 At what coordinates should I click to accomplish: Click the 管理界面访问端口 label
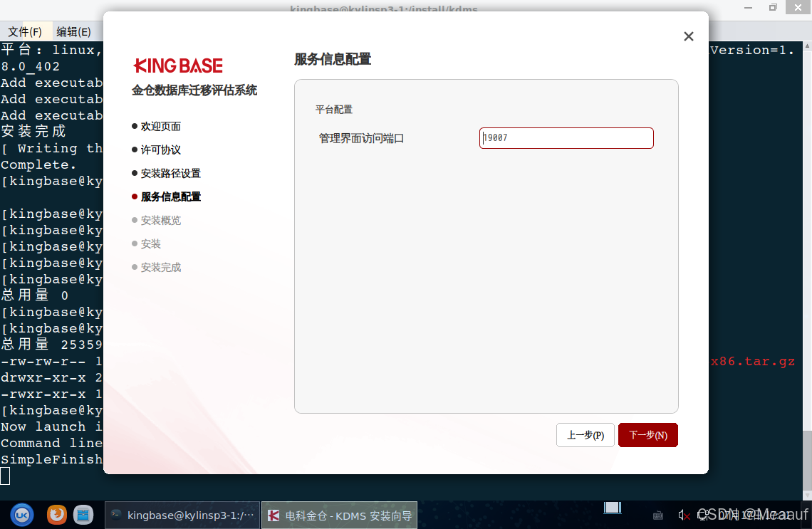click(x=361, y=139)
